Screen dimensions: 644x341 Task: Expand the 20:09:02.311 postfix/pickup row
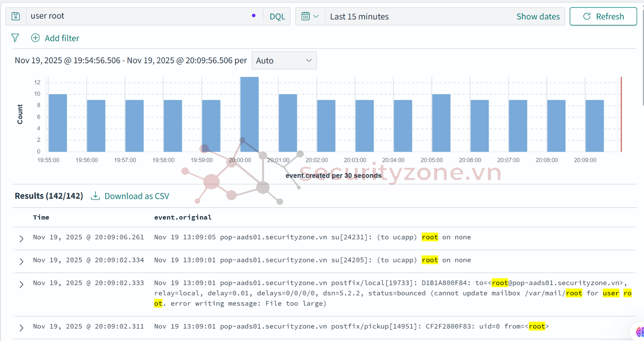point(21,328)
